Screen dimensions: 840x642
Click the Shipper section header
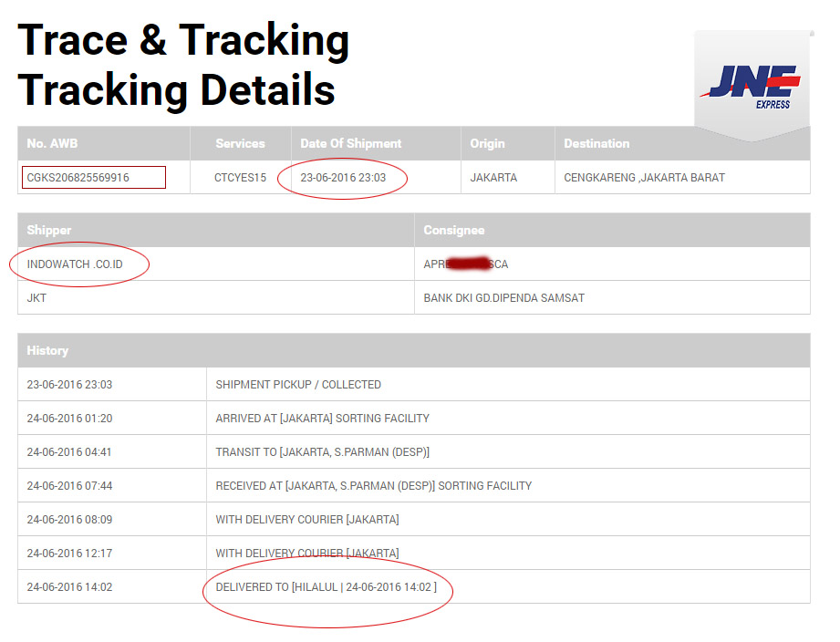click(49, 231)
